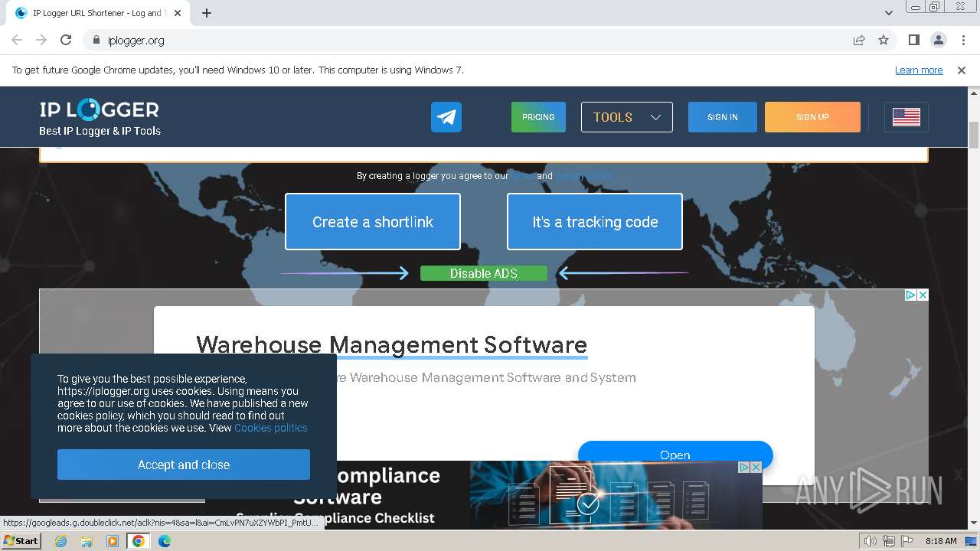Open a new browser tab
Image resolution: width=980 pixels, height=551 pixels.
[x=207, y=13]
